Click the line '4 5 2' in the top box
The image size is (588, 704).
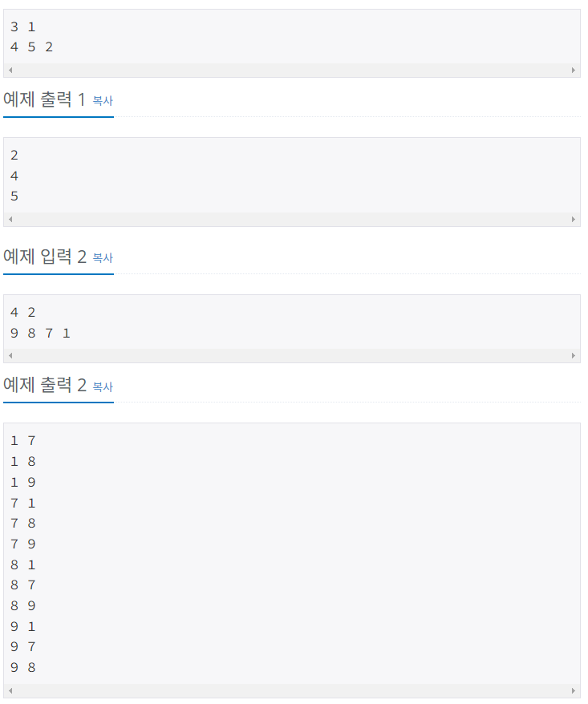pos(32,47)
